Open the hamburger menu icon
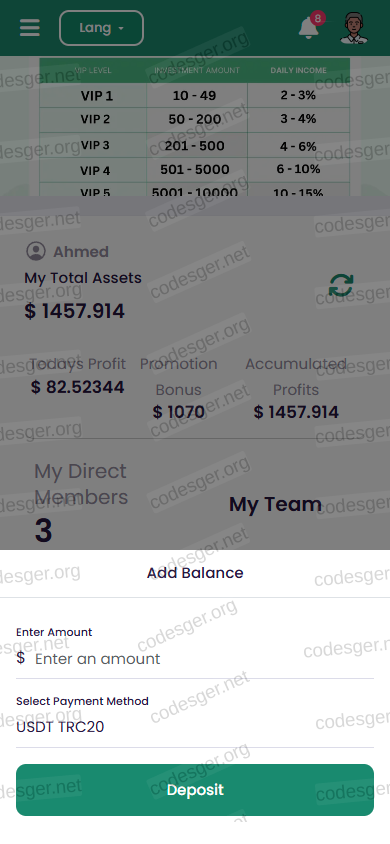Screen dimensions: 390x844 tap(30, 28)
